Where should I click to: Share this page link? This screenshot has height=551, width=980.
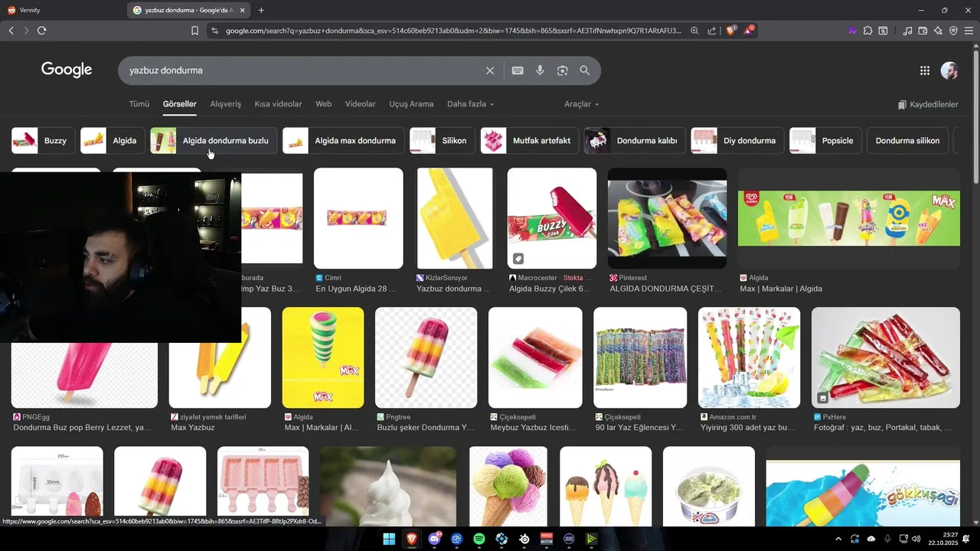tap(712, 31)
